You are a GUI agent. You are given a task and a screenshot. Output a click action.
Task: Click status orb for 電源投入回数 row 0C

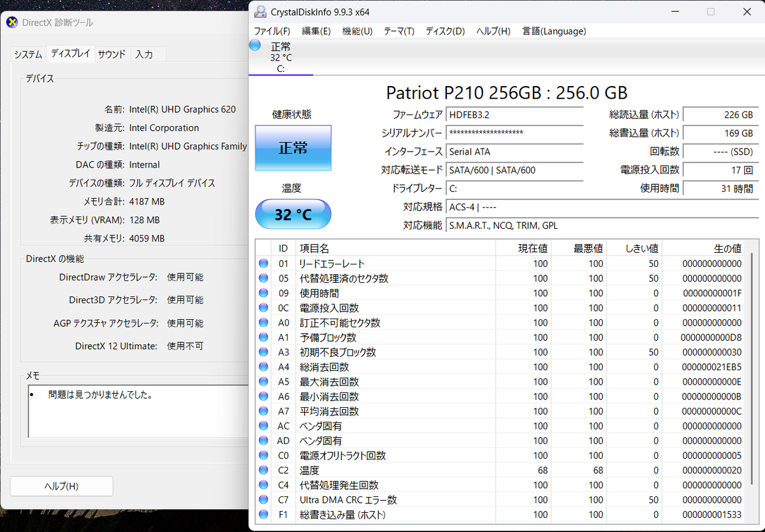click(263, 308)
